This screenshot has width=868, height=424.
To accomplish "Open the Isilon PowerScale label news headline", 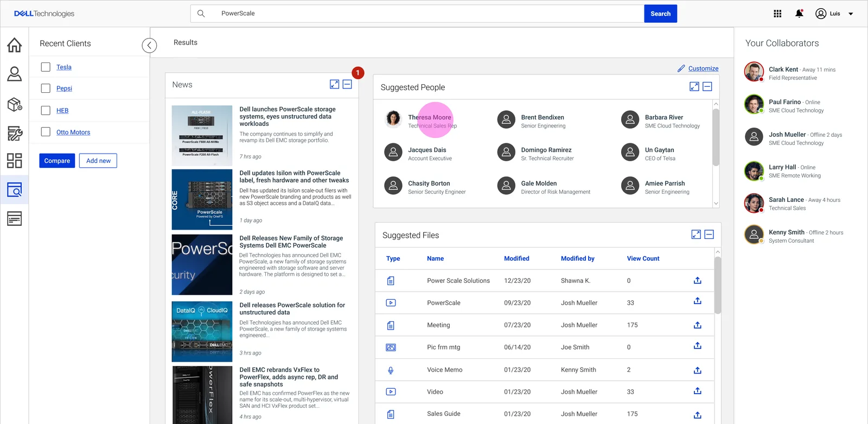I will pos(294,176).
